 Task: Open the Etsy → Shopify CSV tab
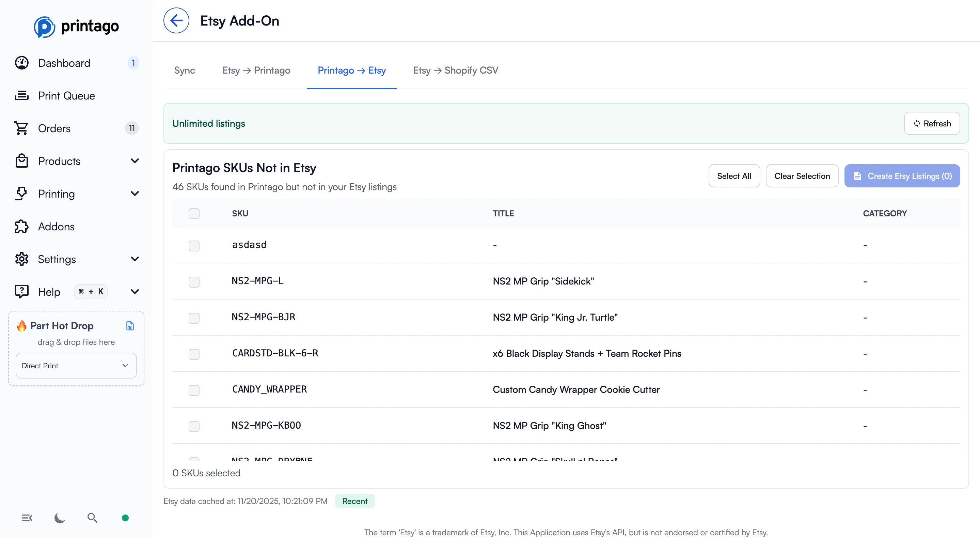pos(455,71)
